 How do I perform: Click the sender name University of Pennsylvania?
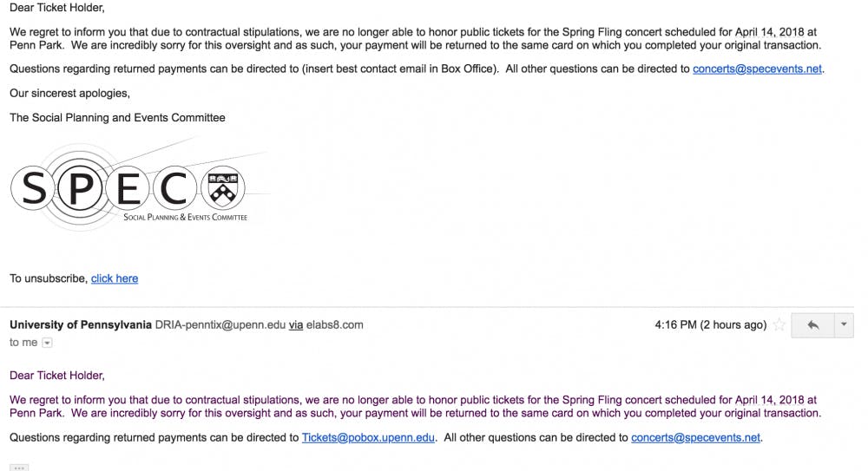pyautogui.click(x=81, y=325)
